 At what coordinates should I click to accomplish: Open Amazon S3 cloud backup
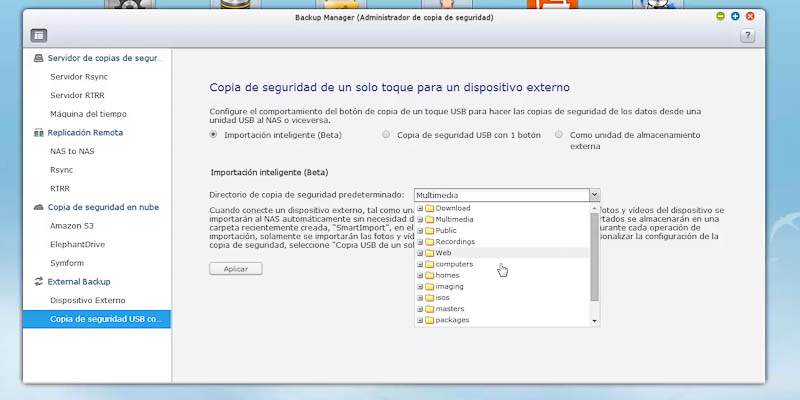[x=71, y=226]
